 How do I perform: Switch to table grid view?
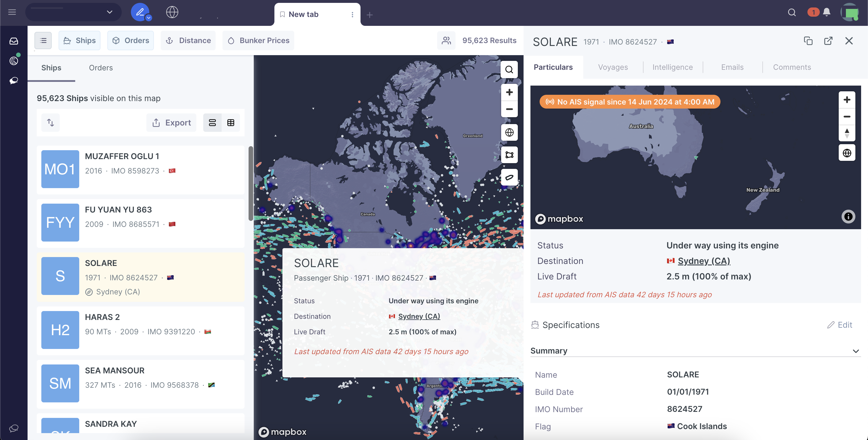tap(231, 122)
